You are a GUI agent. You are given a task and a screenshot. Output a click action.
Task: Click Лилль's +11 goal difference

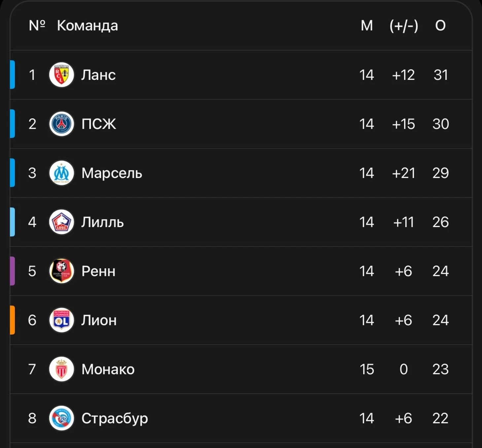(x=403, y=222)
